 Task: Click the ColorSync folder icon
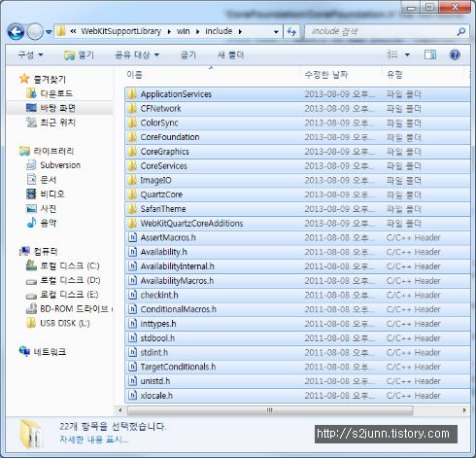pos(132,123)
